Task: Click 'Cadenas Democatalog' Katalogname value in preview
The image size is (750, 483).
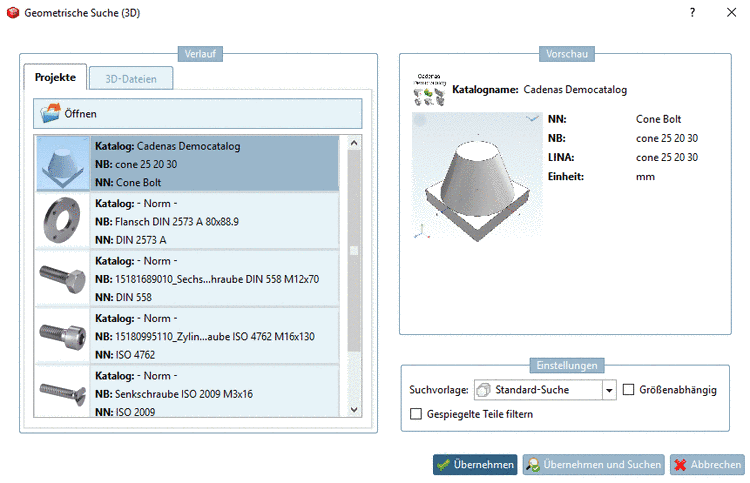Action: (x=575, y=89)
